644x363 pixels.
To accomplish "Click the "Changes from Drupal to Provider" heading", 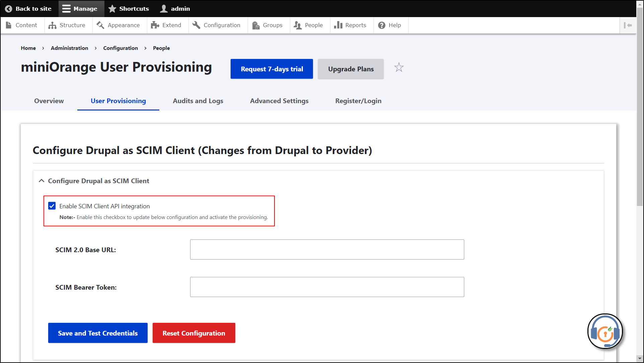I will (286, 150).
